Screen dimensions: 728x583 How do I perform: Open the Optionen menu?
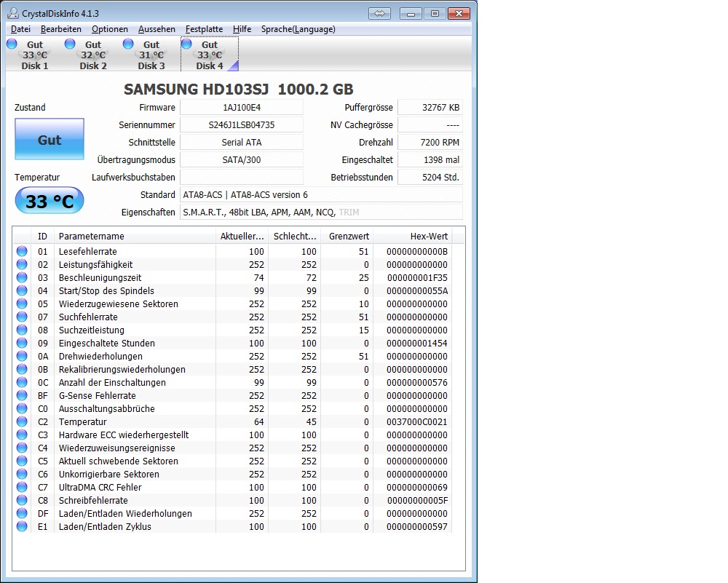[110, 29]
